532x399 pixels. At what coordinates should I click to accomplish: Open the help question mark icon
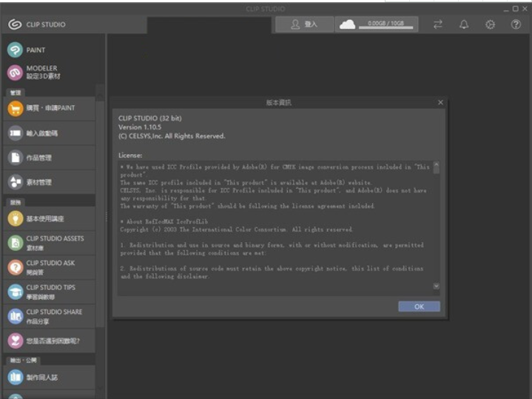click(x=516, y=24)
